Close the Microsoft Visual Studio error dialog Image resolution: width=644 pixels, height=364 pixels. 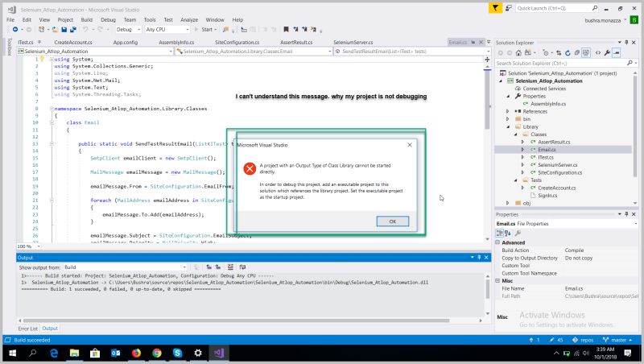pyautogui.click(x=410, y=145)
